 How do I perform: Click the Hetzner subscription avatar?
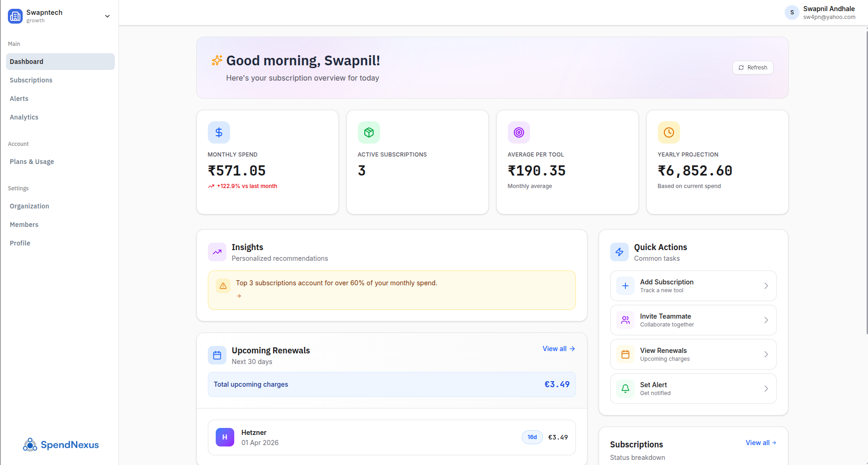coord(225,437)
